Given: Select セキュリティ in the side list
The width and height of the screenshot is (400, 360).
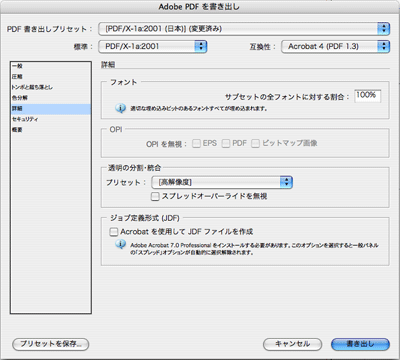Looking at the screenshot, I should point(51,119).
